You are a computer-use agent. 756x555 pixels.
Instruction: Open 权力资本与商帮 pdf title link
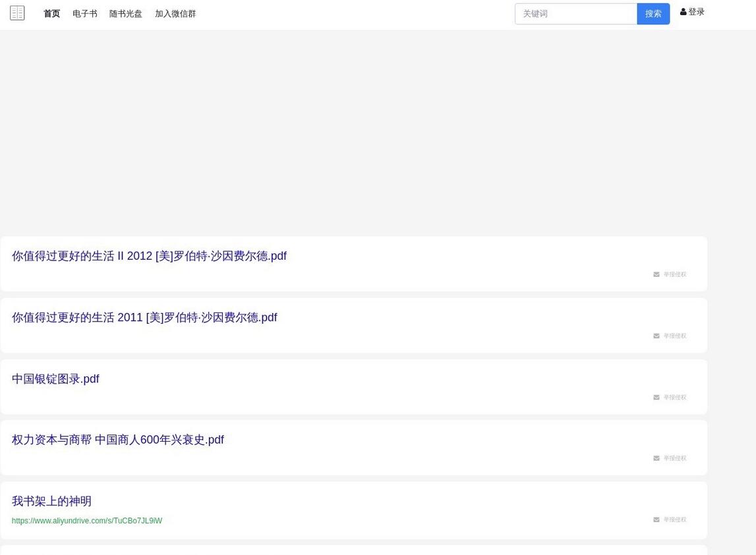click(x=118, y=440)
